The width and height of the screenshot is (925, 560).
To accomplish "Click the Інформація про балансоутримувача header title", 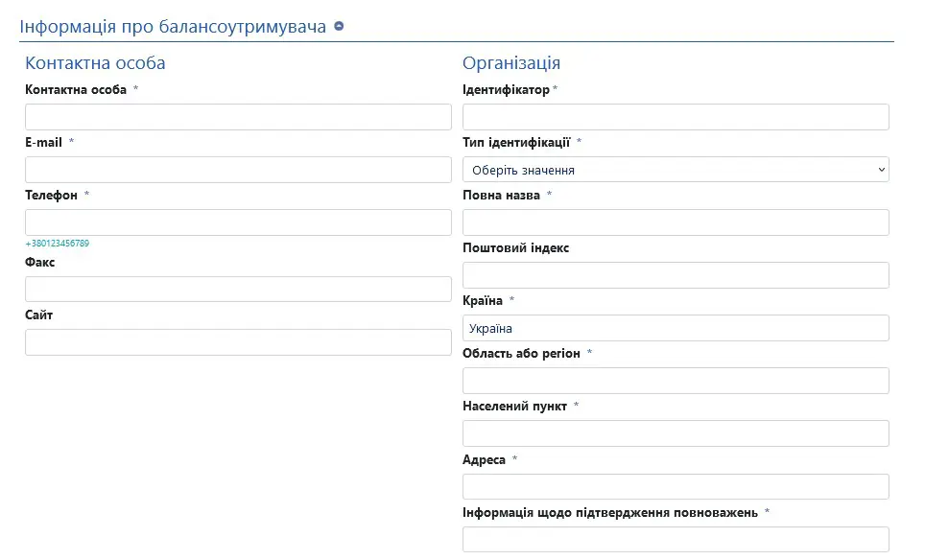I will click(173, 26).
